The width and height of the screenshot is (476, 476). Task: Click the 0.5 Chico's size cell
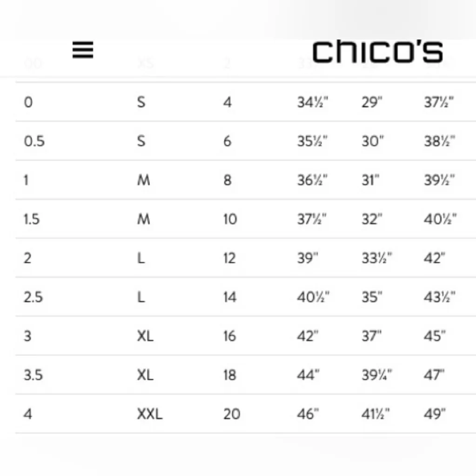pyautogui.click(x=34, y=141)
